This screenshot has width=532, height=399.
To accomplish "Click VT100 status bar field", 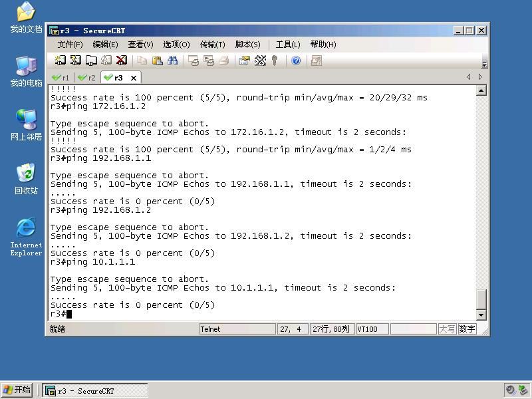I will pos(372,329).
